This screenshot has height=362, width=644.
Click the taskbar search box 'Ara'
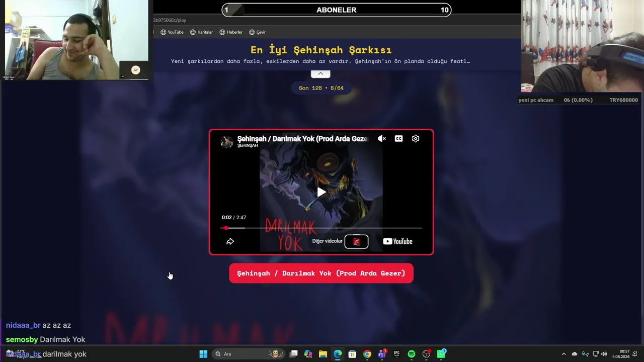click(x=248, y=354)
